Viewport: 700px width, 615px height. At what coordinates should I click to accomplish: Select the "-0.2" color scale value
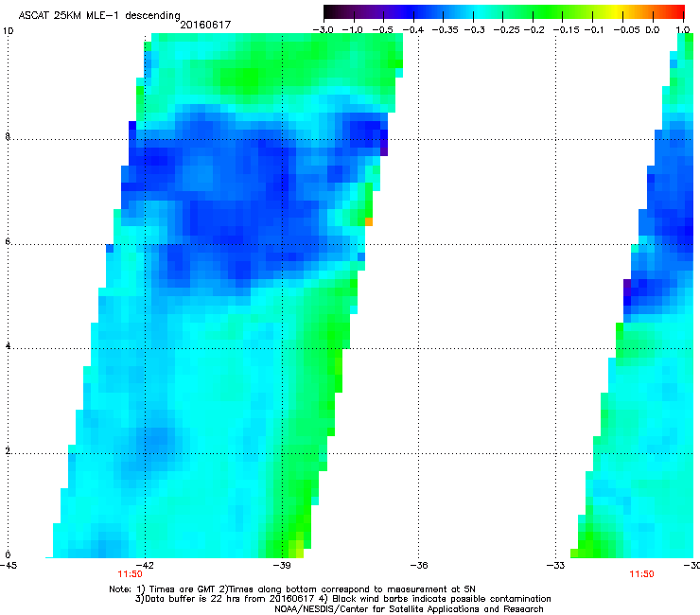pos(534,30)
